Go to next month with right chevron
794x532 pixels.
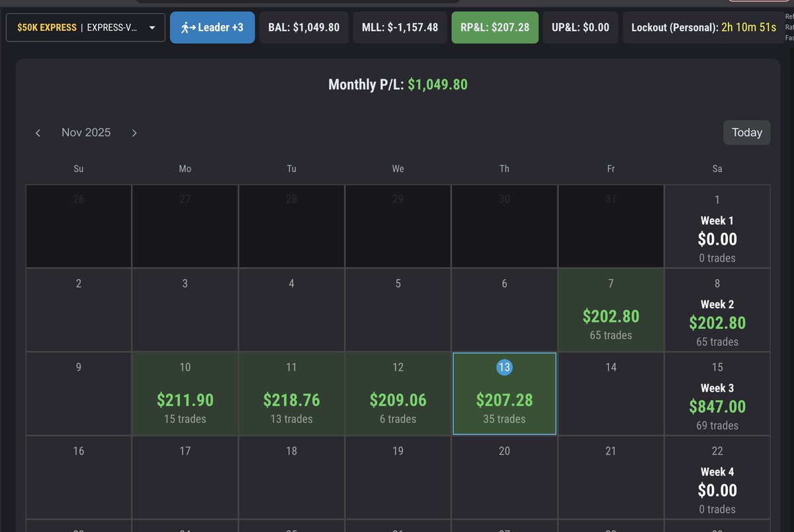pos(134,132)
